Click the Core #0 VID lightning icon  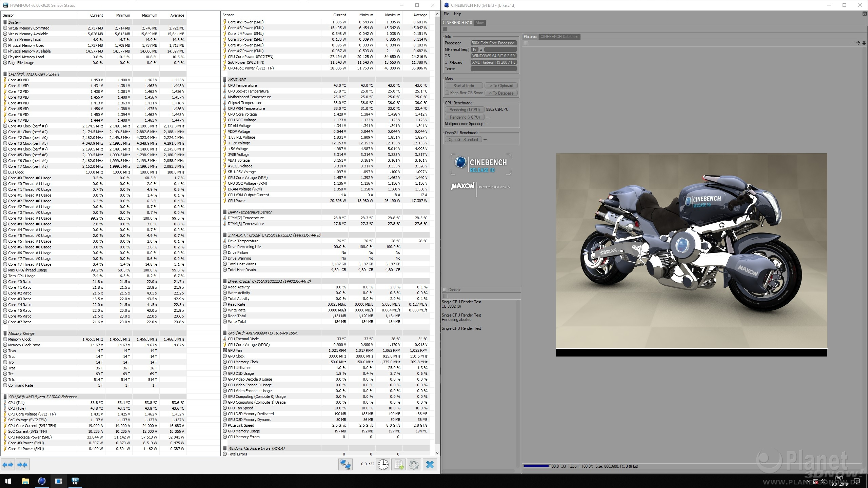click(5, 80)
